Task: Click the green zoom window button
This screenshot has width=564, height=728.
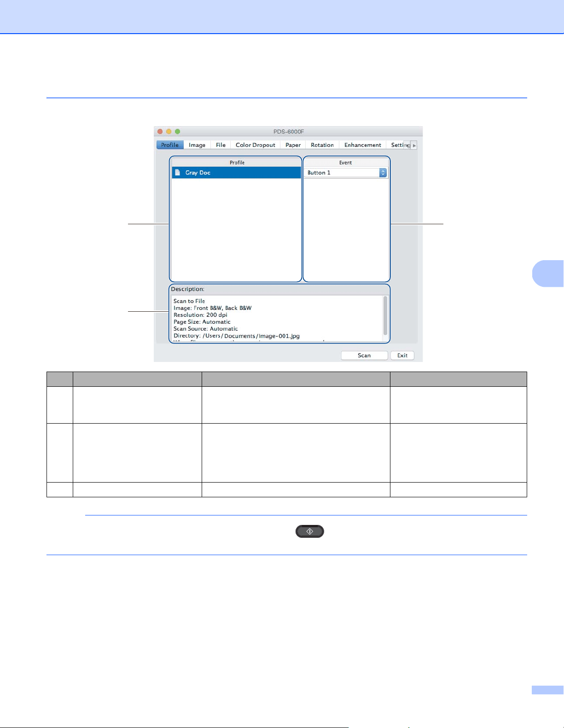Action: pos(178,132)
